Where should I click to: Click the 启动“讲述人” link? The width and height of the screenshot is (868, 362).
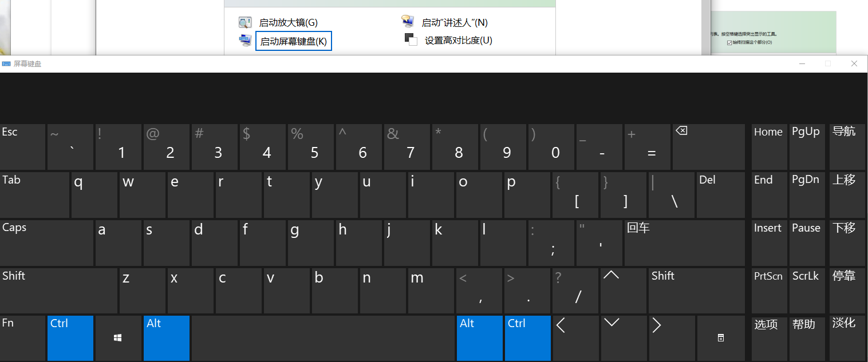[454, 23]
